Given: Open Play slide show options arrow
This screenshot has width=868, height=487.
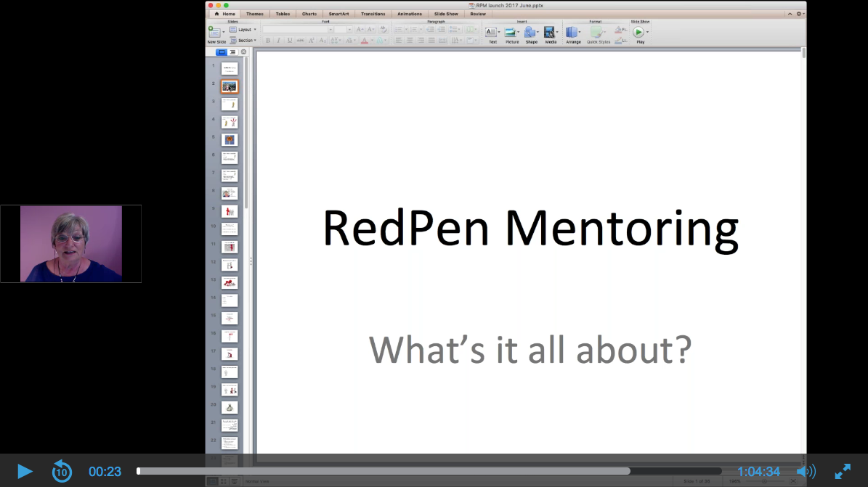Looking at the screenshot, I should pos(648,32).
